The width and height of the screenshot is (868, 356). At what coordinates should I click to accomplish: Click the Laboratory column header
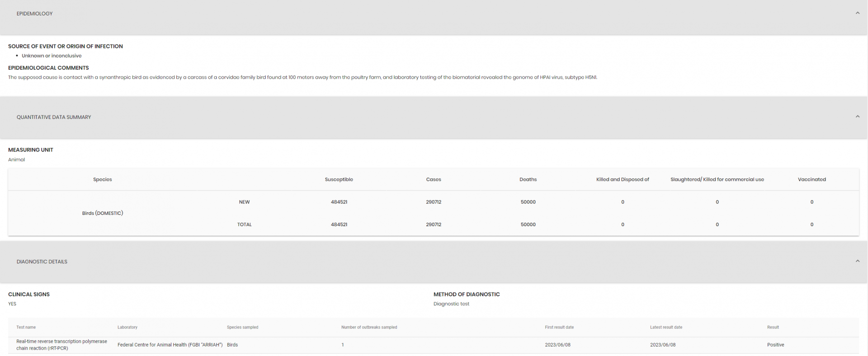[127, 328]
